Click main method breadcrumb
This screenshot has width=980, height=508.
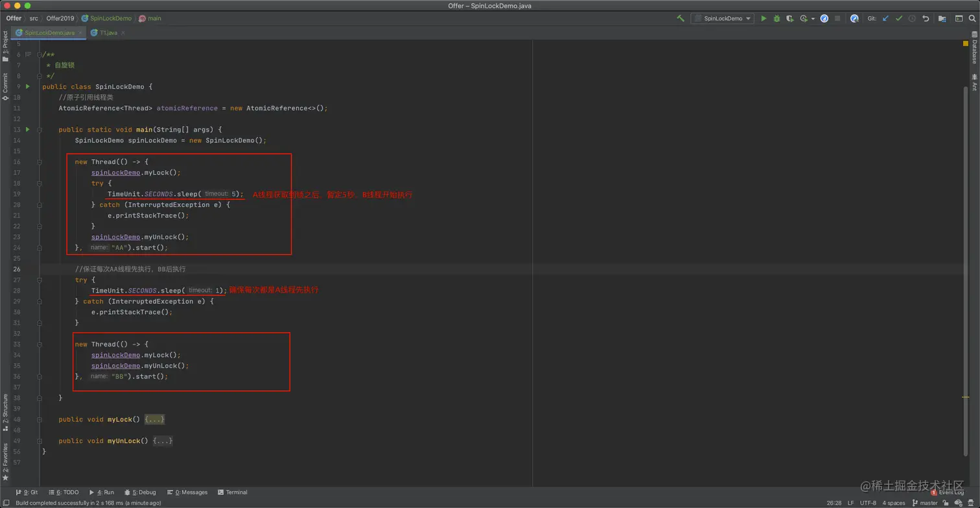click(x=150, y=19)
